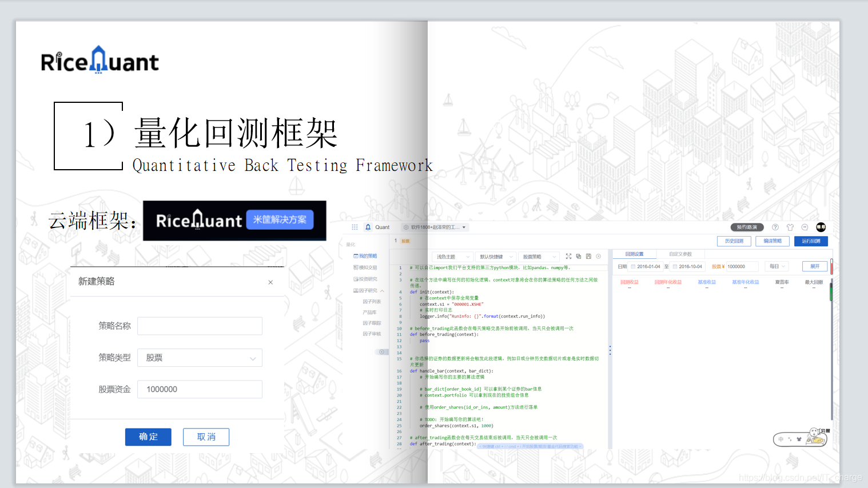Viewport: 868px width, 488px height.
Task: Open the 默认快捷键 keybinding dropdown
Action: (x=496, y=257)
